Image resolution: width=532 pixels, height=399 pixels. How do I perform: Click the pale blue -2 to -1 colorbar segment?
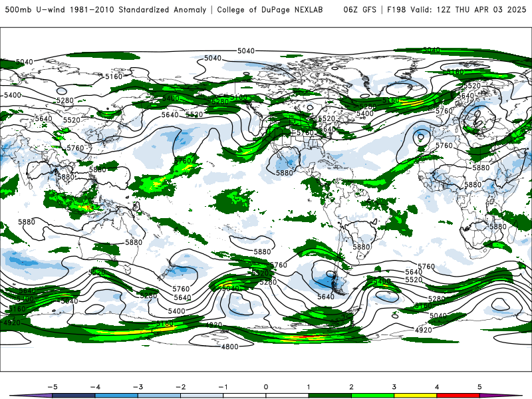202,396
